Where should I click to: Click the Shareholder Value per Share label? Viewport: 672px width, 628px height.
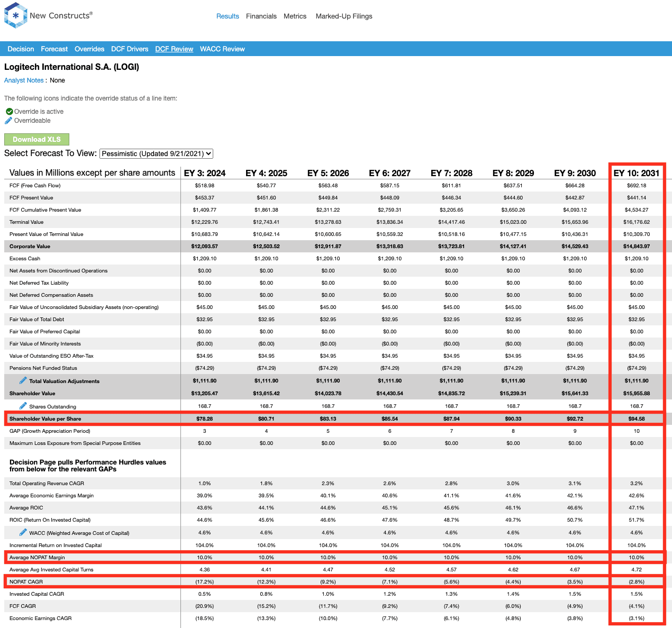(46, 419)
